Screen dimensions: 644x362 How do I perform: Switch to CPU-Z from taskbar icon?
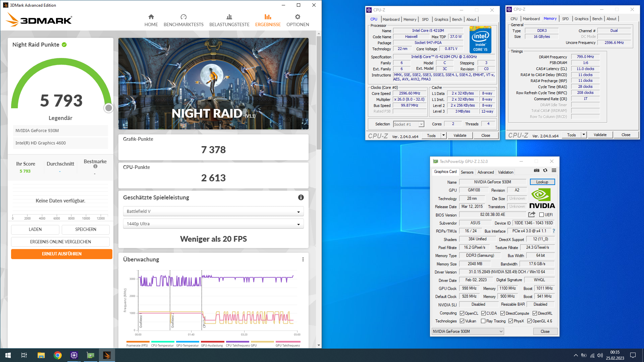[74, 355]
